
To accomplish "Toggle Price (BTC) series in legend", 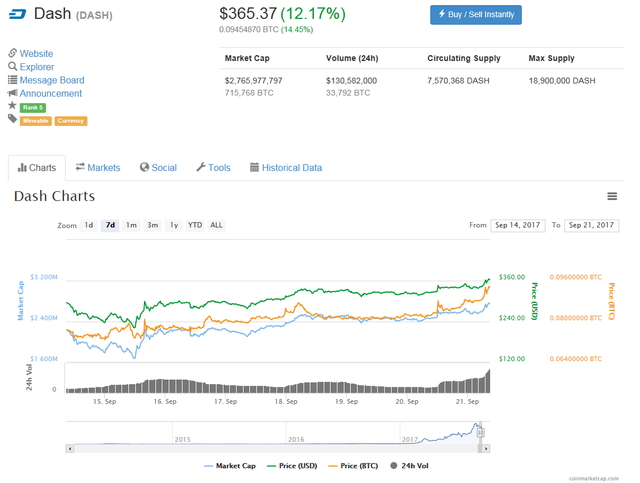I will click(353, 466).
